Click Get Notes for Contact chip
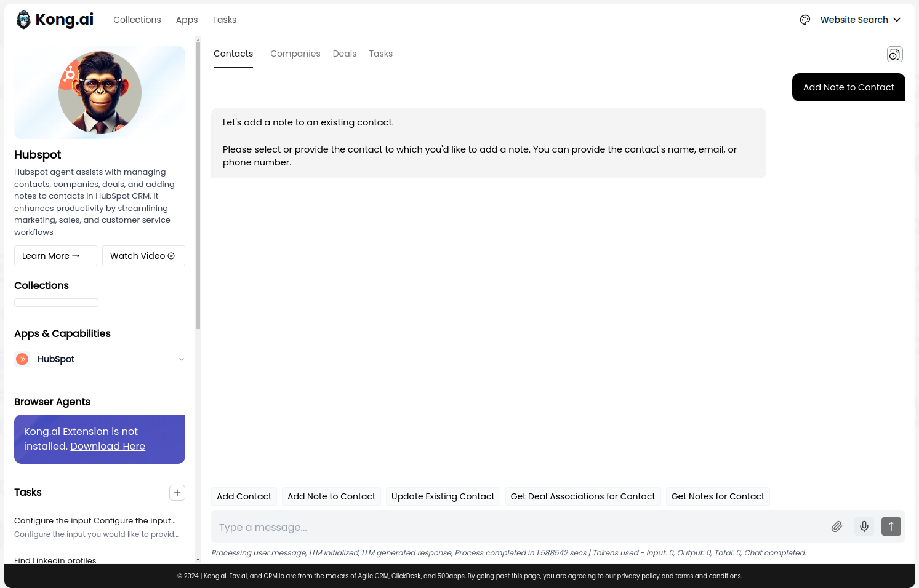Image resolution: width=919 pixels, height=588 pixels. point(718,496)
